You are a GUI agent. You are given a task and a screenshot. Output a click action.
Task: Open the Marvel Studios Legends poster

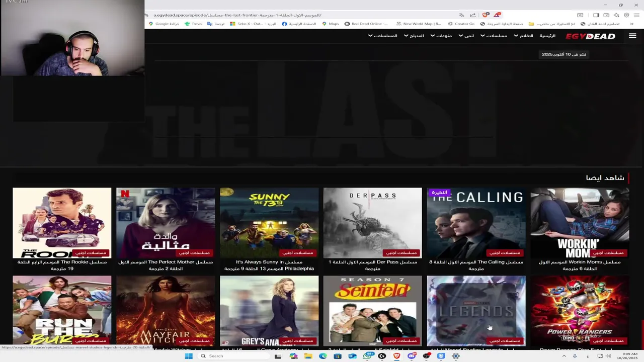tap(476, 311)
